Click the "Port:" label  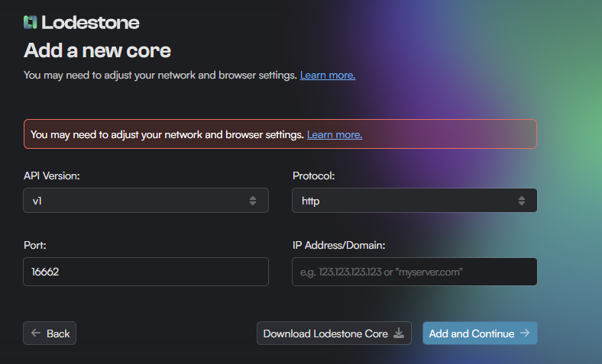pos(35,245)
